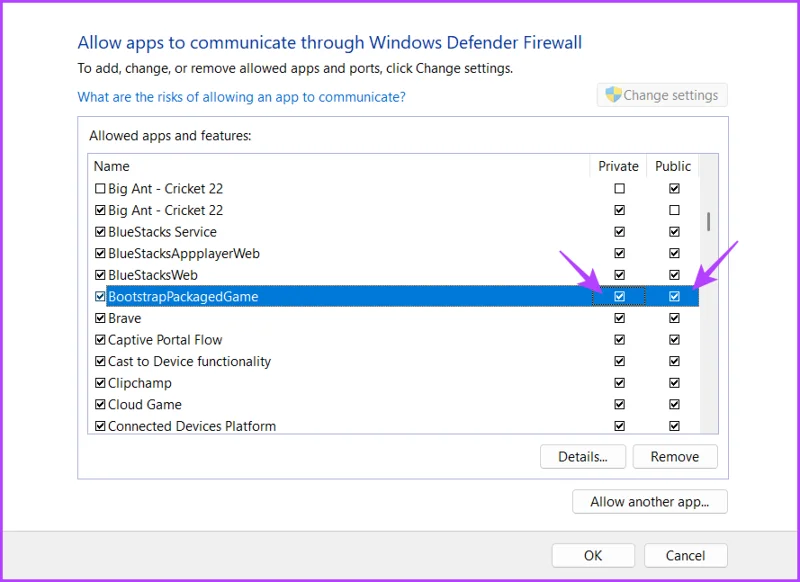Select the BlueStacksAppplayerWeb row text
This screenshot has width=800, height=582.
184,254
